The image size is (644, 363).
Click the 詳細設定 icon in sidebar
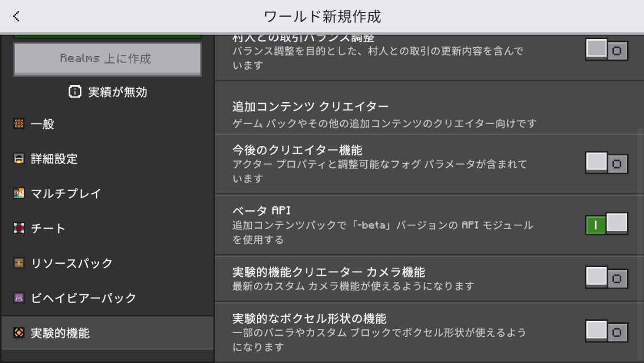[19, 158]
